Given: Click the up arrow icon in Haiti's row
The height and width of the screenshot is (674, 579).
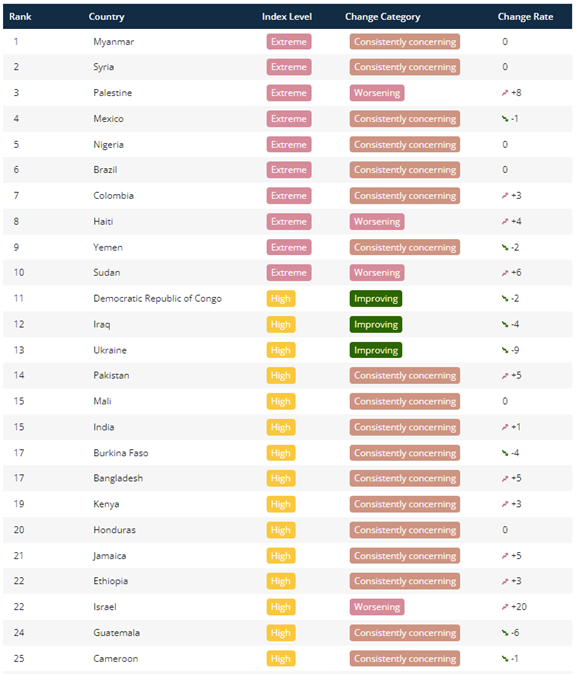Looking at the screenshot, I should tap(505, 221).
